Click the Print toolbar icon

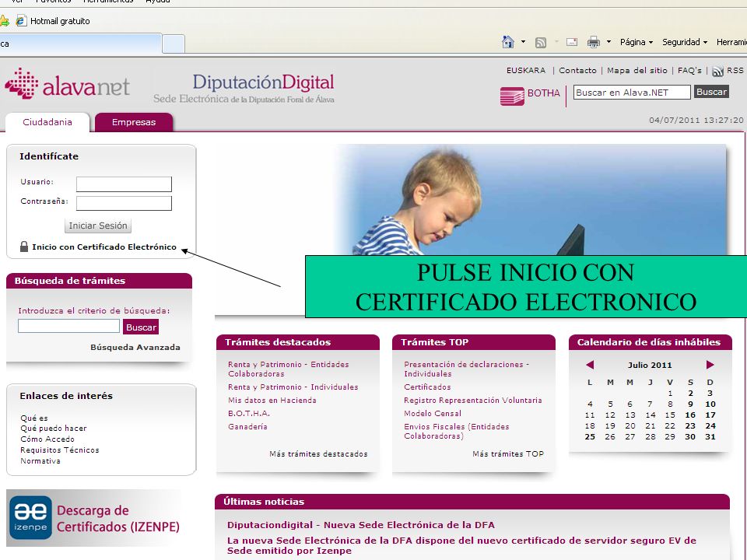pyautogui.click(x=594, y=42)
